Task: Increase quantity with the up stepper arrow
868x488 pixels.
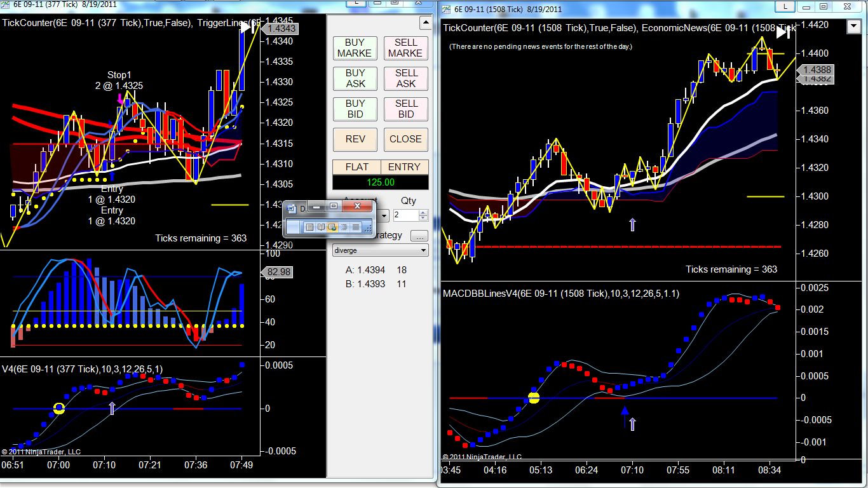Action: (423, 212)
